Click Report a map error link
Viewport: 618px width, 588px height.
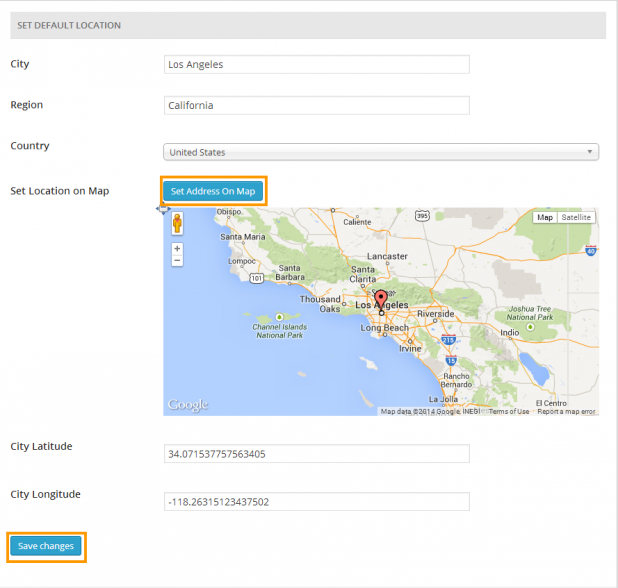coord(566,411)
